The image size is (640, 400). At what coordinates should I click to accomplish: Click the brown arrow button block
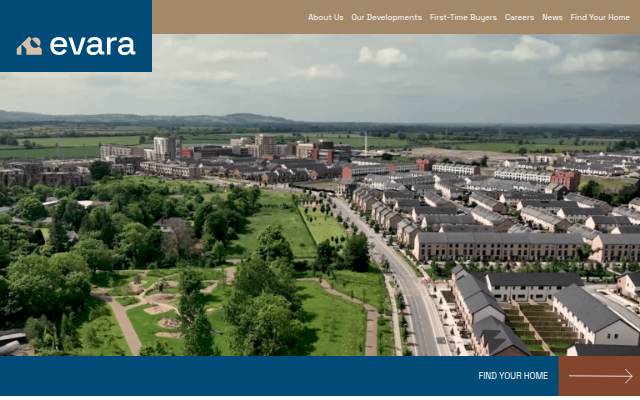pyautogui.click(x=599, y=376)
